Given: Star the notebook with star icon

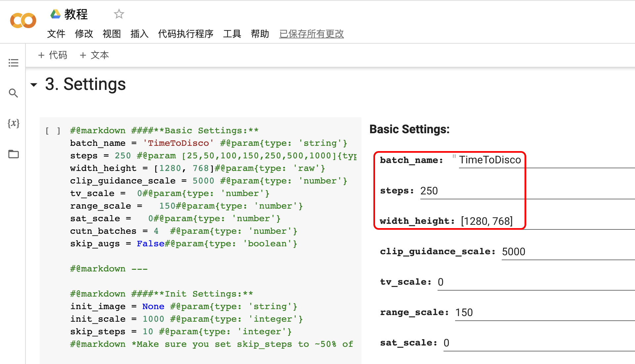Looking at the screenshot, I should (x=119, y=14).
